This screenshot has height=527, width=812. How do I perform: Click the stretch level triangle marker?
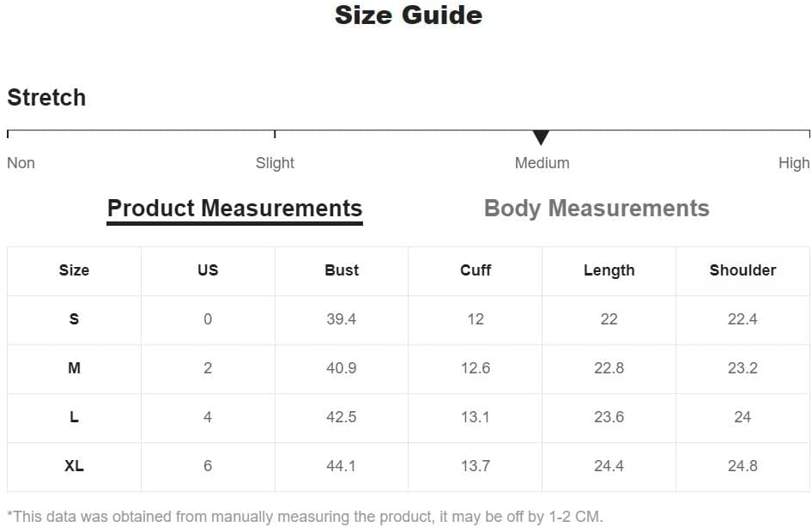tap(541, 137)
